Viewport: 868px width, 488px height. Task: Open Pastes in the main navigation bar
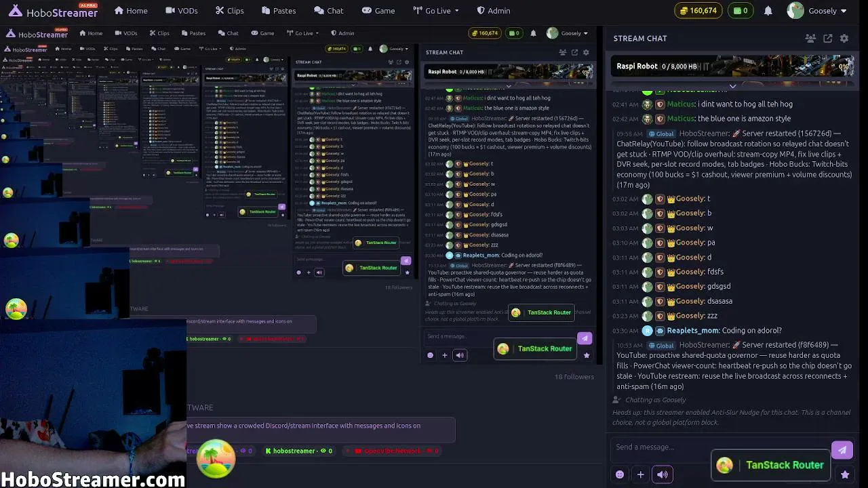click(x=277, y=11)
